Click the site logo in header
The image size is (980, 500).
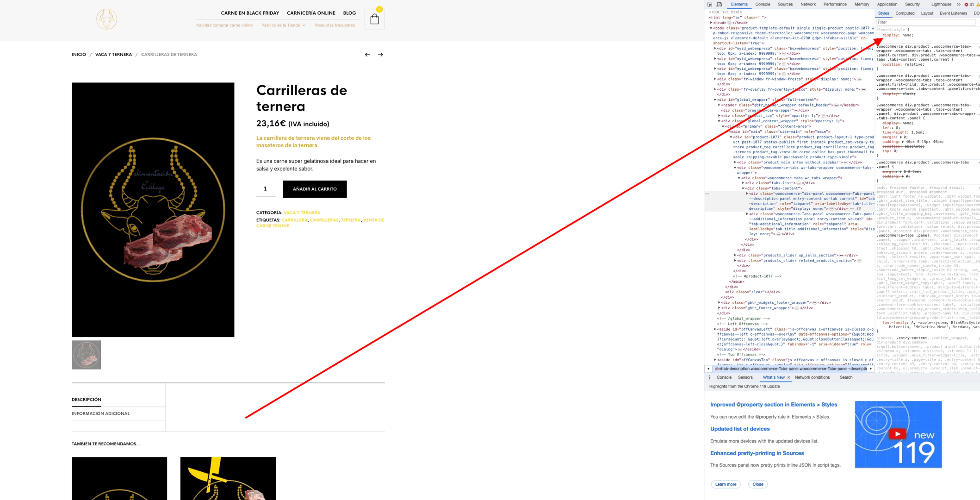[106, 19]
